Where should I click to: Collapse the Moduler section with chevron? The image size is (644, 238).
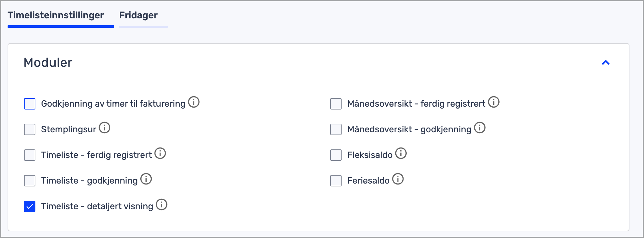click(x=606, y=63)
